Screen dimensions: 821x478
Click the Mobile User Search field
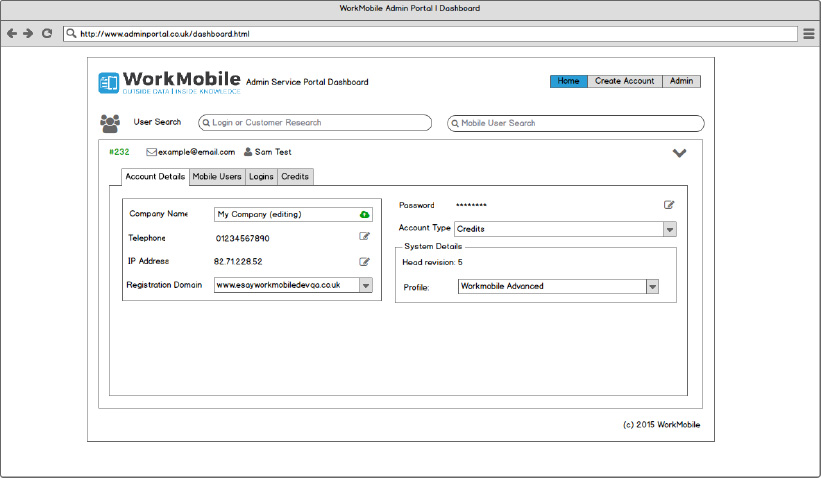[575, 124]
